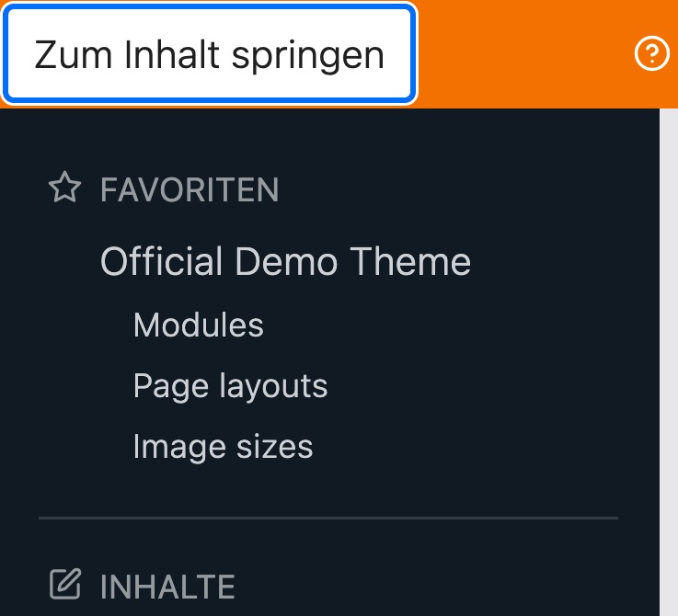Select the Image sizes entry
The height and width of the screenshot is (616, 678).
pyautogui.click(x=223, y=447)
